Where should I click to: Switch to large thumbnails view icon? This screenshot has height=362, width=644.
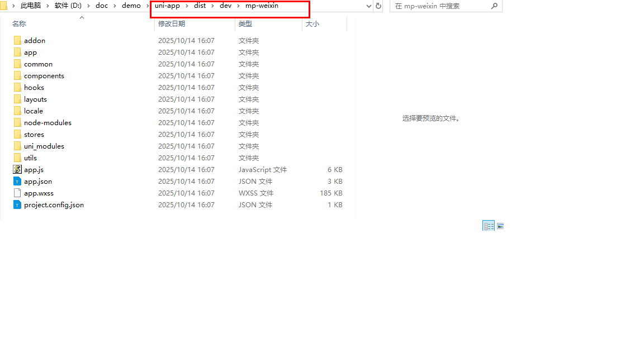500,226
